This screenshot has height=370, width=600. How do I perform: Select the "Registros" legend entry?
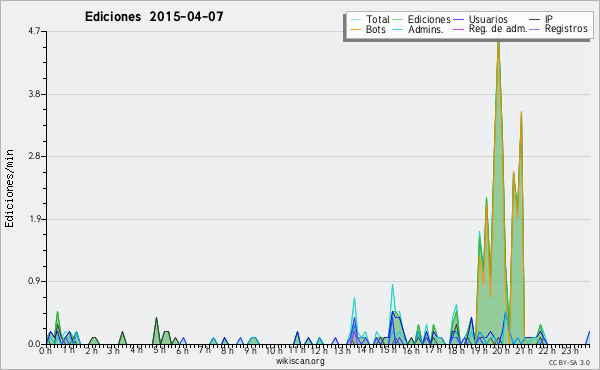(x=559, y=29)
